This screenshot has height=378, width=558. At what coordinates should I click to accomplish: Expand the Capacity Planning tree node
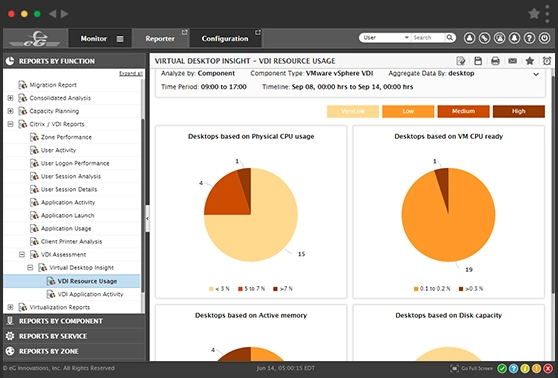pos(10,111)
